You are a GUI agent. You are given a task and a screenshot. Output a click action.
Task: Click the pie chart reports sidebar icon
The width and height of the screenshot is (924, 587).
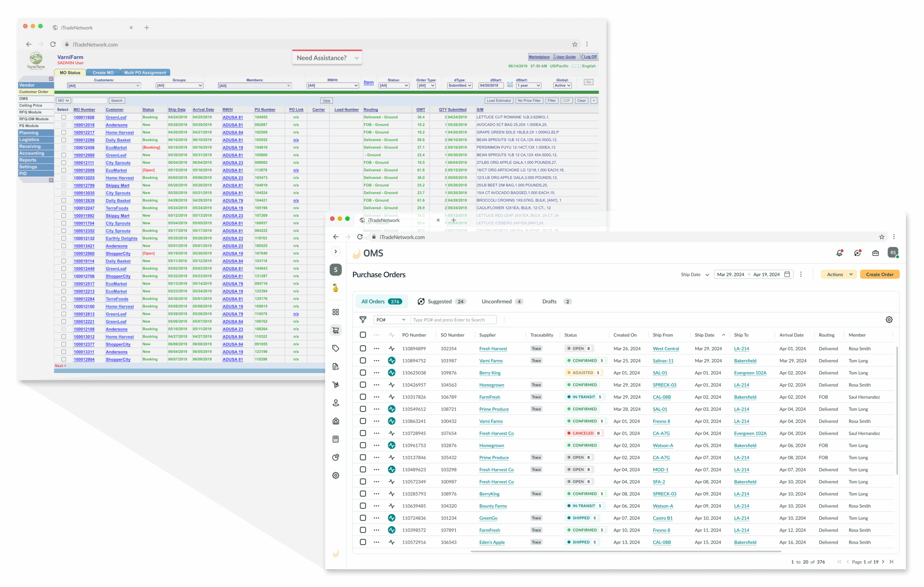[335, 457]
